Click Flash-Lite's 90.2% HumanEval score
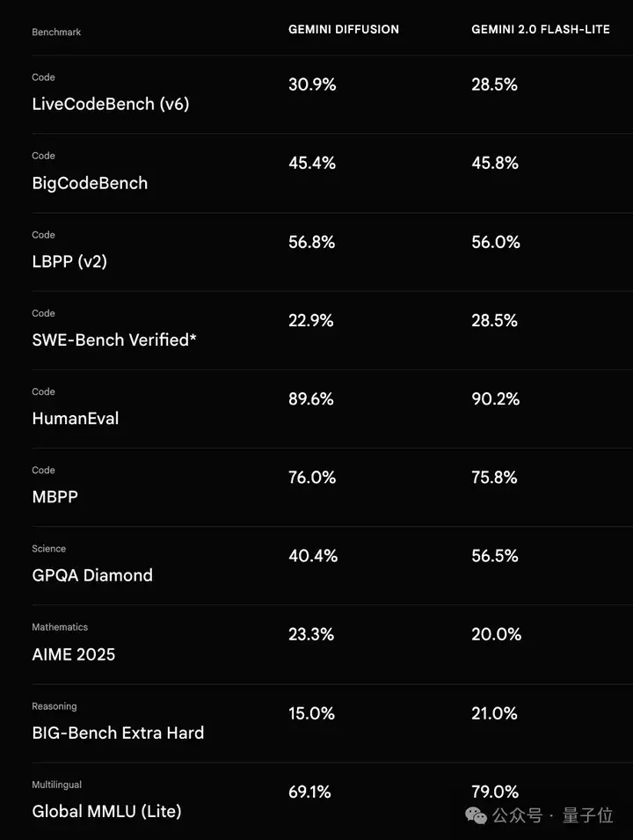The image size is (633, 840). 496,398
